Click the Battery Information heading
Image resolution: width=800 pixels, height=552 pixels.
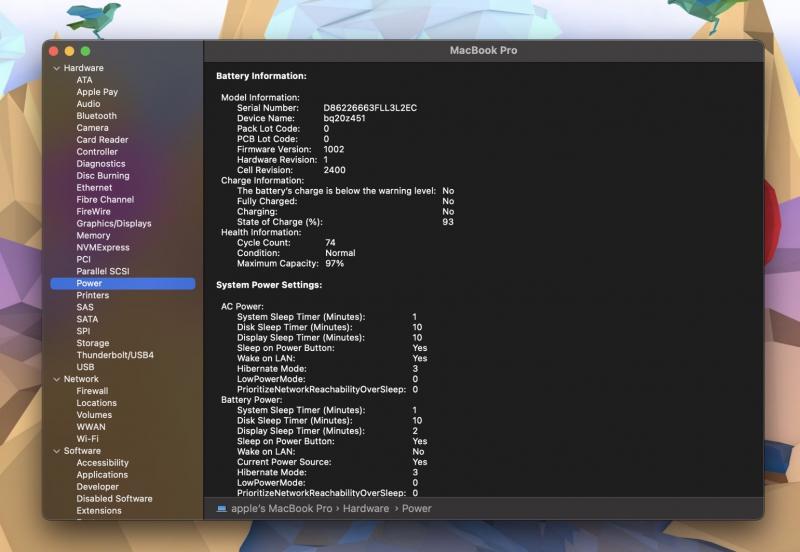(261, 76)
